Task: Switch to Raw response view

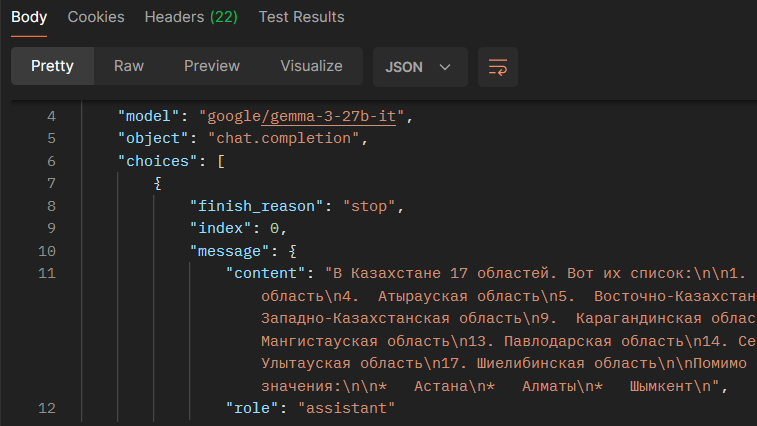Action: tap(129, 67)
